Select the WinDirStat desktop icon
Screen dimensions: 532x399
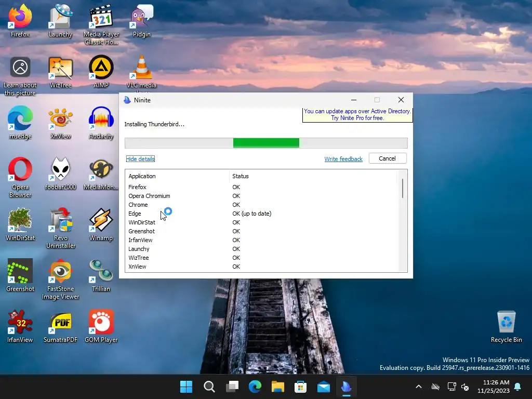pos(20,224)
